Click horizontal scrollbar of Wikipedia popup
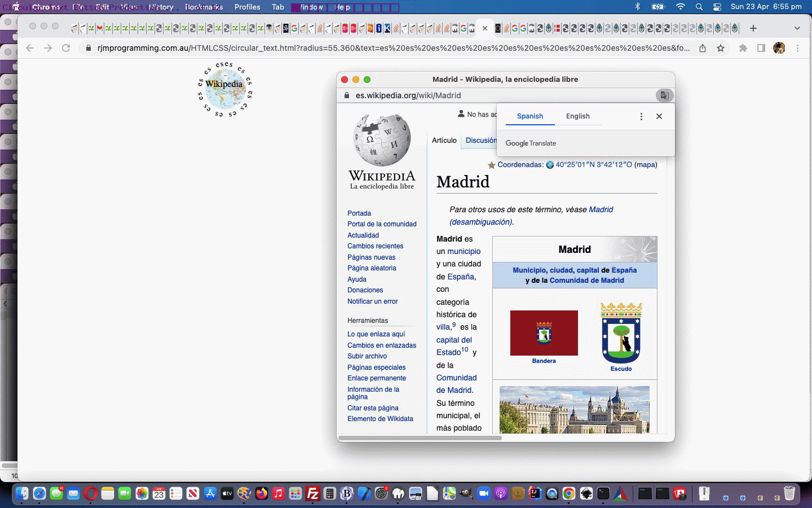This screenshot has width=812, height=508. pos(420,438)
